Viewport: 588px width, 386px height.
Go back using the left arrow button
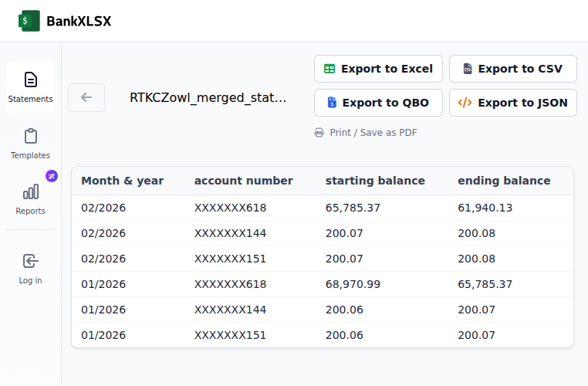point(86,97)
